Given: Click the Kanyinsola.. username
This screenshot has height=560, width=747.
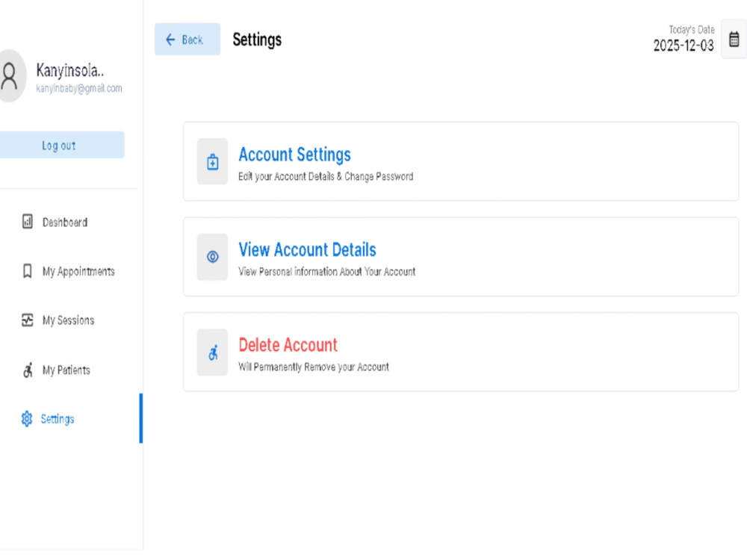Looking at the screenshot, I should coord(70,70).
